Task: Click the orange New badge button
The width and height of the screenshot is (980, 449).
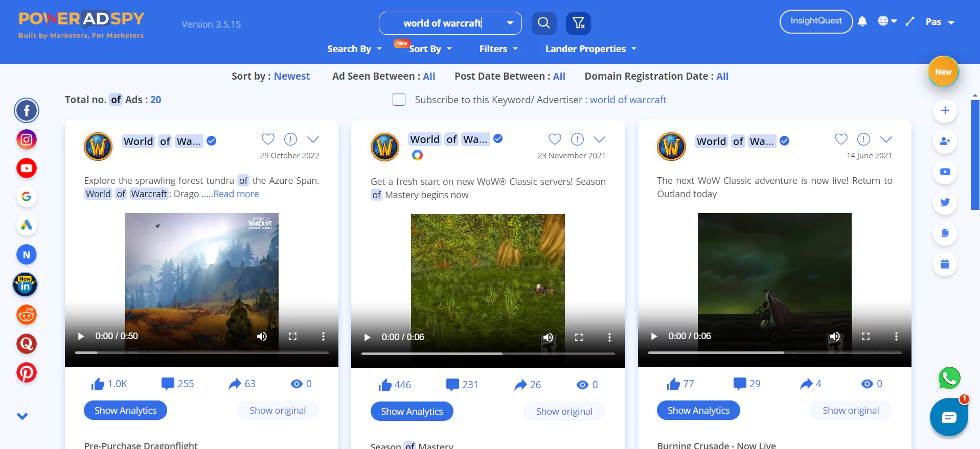Action: tap(943, 72)
